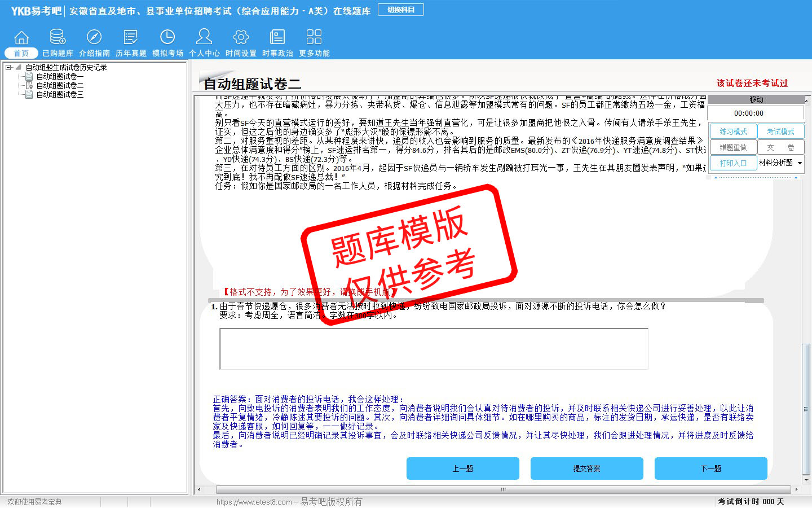
Task: Switch to 练习模式 practice mode
Action: [x=733, y=132]
